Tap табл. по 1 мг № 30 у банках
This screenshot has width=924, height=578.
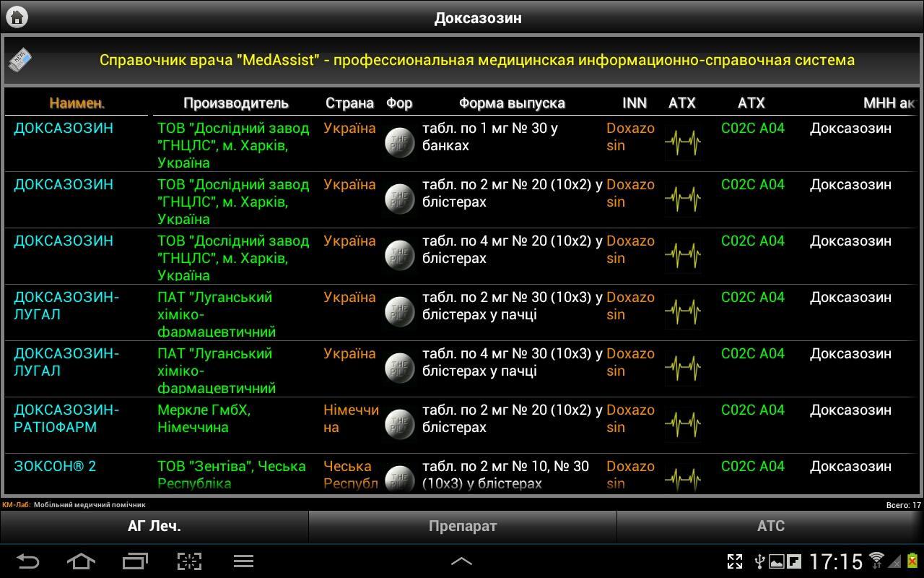click(x=491, y=137)
